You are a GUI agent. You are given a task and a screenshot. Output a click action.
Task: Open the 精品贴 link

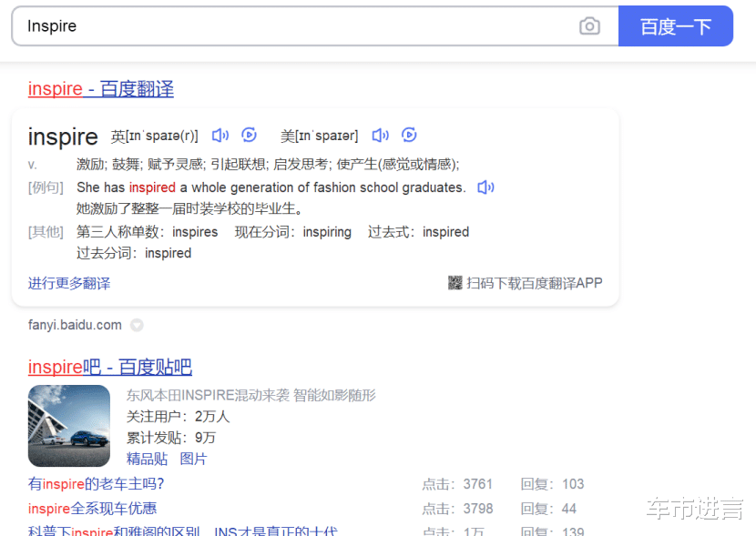coord(147,459)
